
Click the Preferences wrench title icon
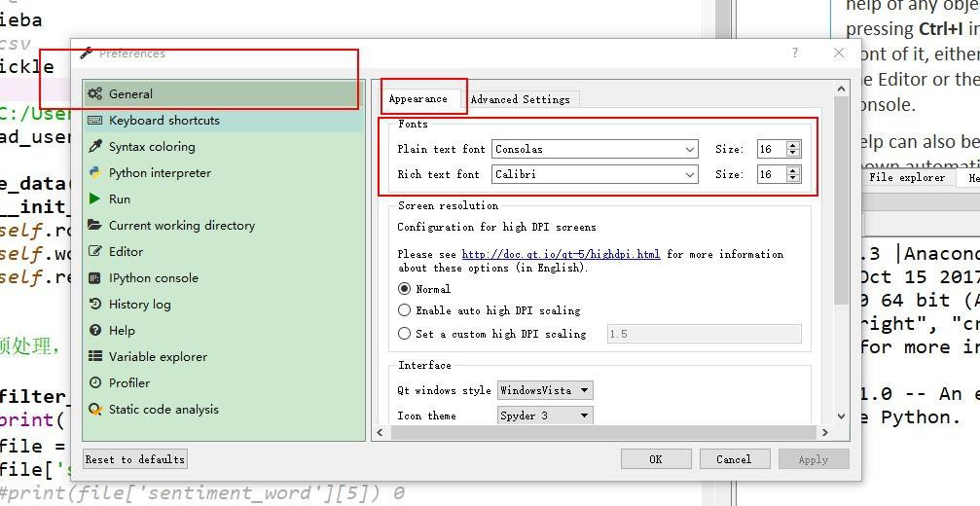(x=87, y=54)
